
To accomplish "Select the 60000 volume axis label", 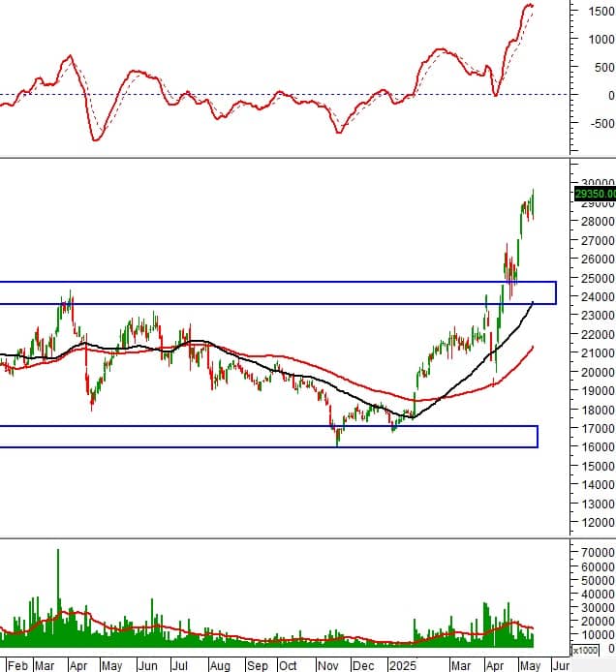I will coord(598,567).
